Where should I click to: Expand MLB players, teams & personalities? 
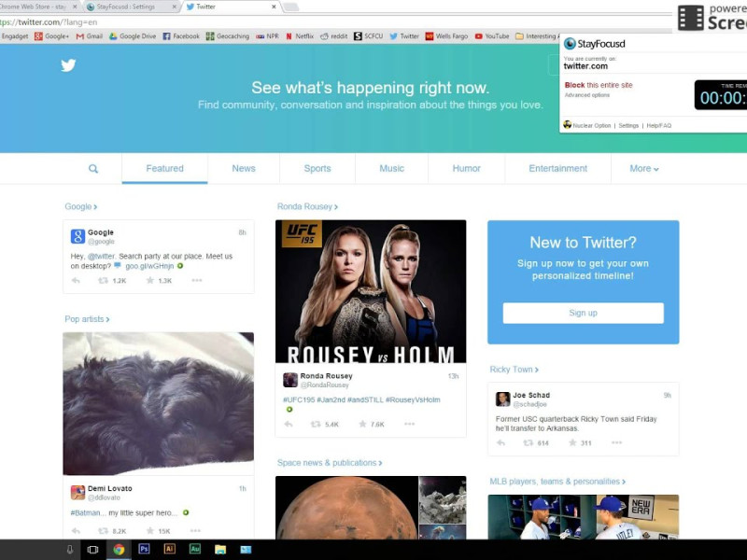click(557, 482)
